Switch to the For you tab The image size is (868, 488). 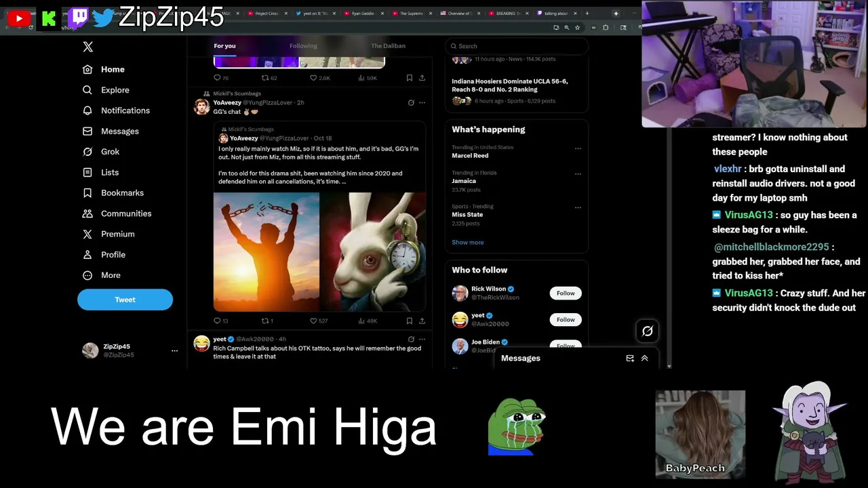[x=224, y=46]
